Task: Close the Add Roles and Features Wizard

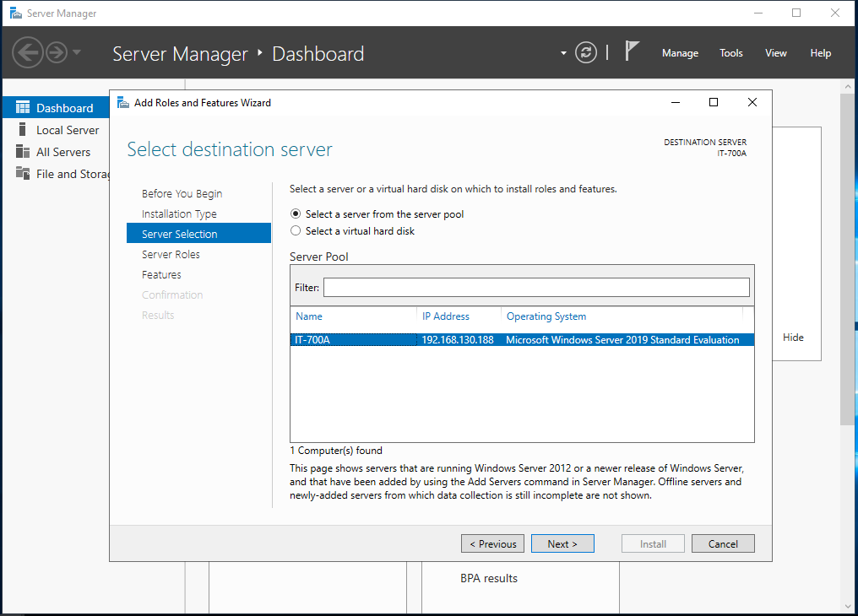Action: click(x=752, y=102)
